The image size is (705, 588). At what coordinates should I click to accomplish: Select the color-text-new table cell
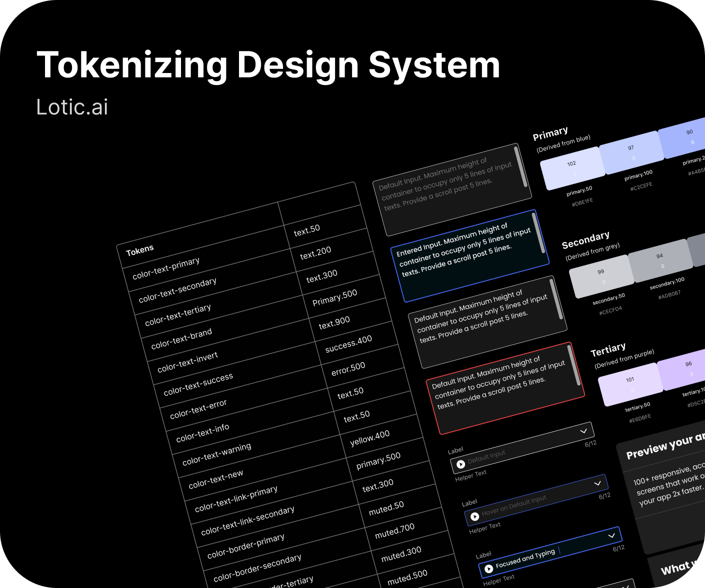click(x=262, y=468)
